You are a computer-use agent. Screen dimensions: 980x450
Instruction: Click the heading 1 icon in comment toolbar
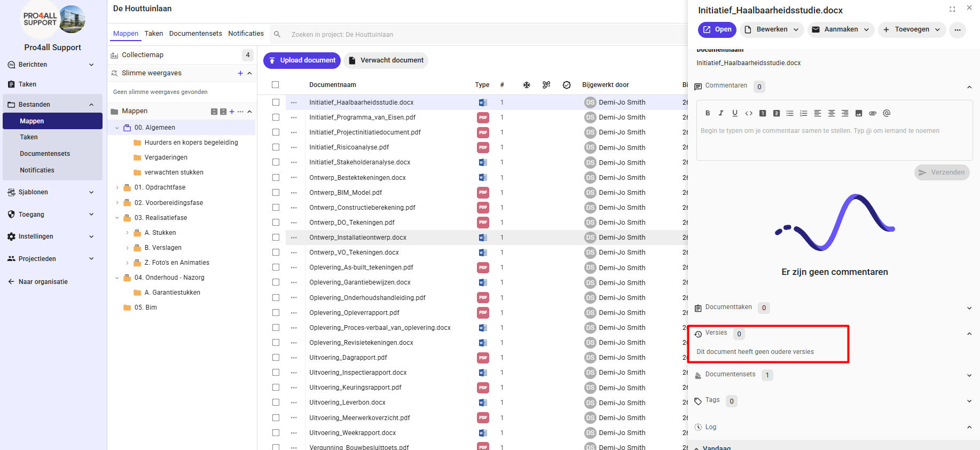pos(763,113)
